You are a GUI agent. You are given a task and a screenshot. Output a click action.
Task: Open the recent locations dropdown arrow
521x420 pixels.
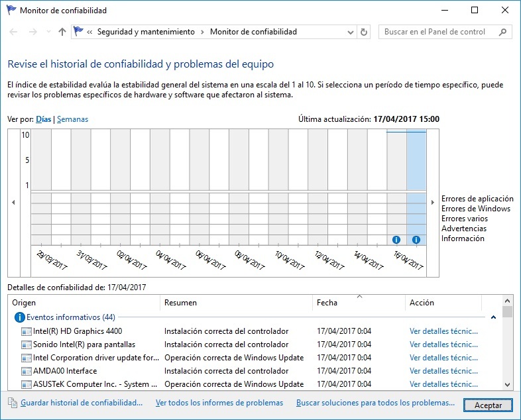48,32
